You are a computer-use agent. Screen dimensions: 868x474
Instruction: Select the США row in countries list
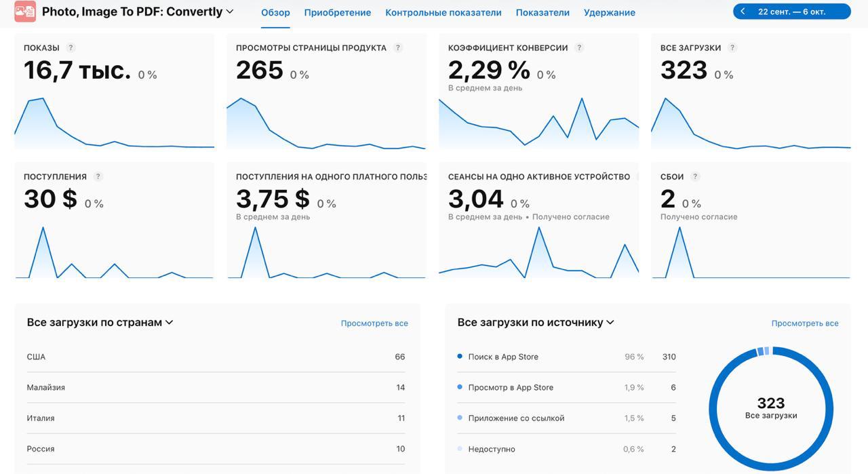(216, 357)
